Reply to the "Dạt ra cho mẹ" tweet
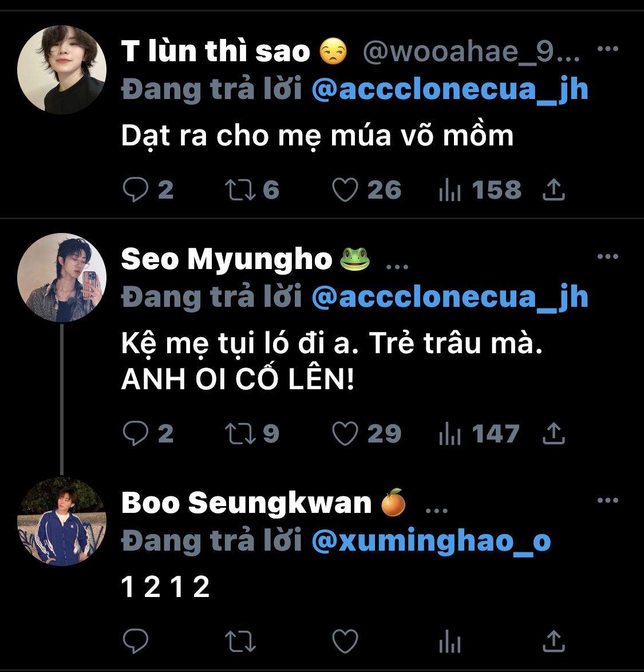644x672 pixels. (x=136, y=190)
